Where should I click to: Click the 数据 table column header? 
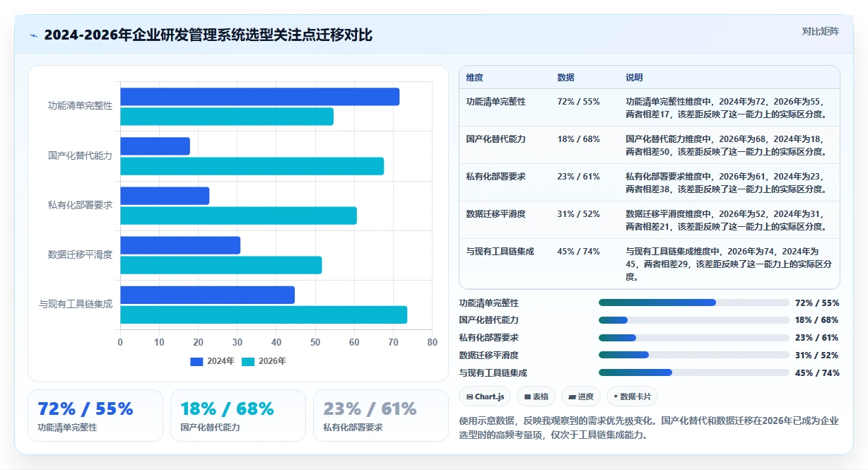click(x=565, y=77)
